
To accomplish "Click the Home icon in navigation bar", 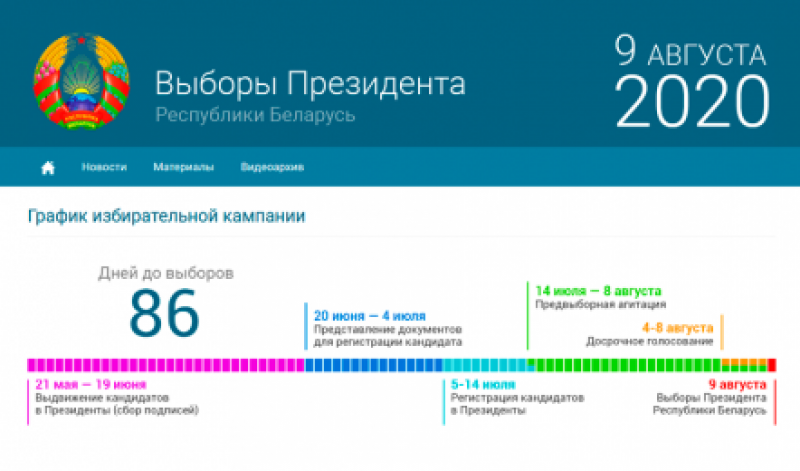I will pos(47,168).
